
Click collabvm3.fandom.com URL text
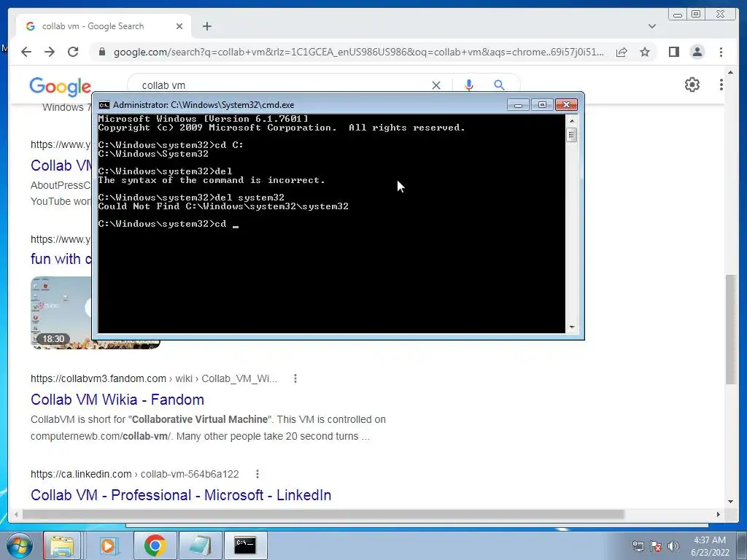point(98,378)
